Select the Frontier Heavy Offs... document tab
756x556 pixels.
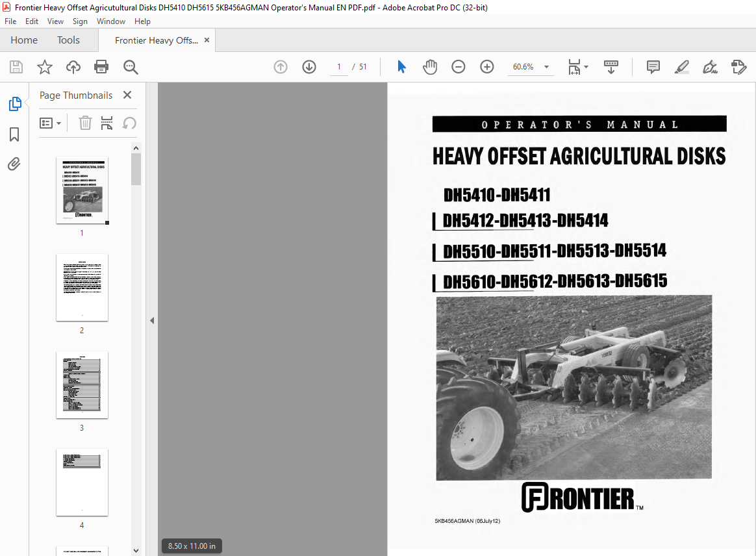pyautogui.click(x=157, y=40)
